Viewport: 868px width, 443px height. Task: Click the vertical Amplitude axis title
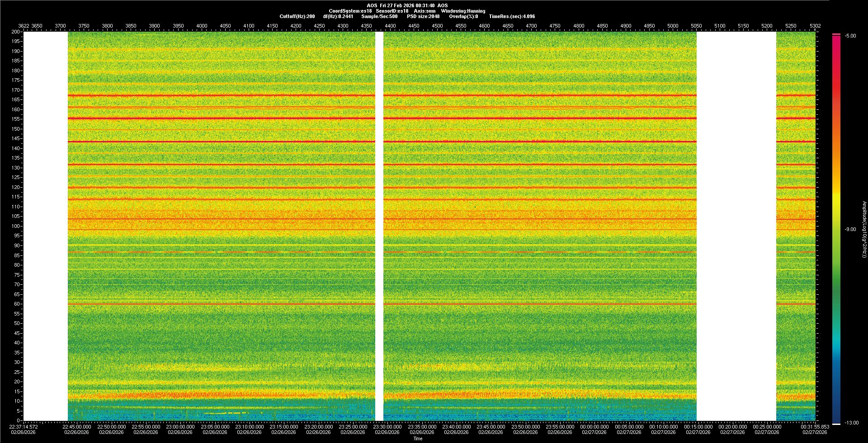pyautogui.click(x=864, y=230)
